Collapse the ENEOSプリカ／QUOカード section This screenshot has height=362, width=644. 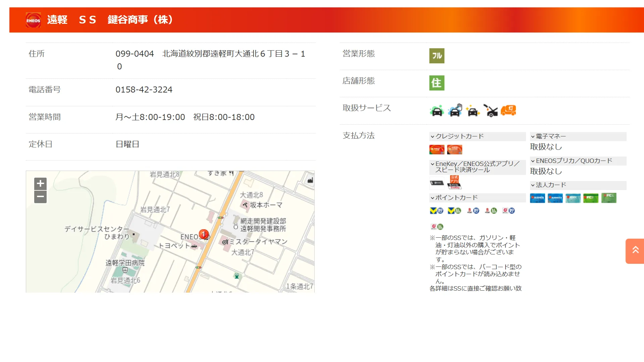pos(578,161)
